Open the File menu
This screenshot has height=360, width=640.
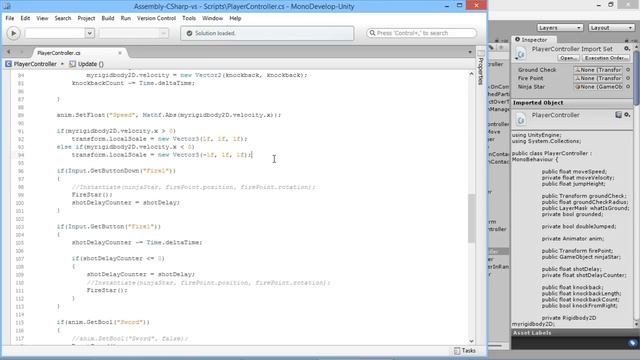point(9,18)
